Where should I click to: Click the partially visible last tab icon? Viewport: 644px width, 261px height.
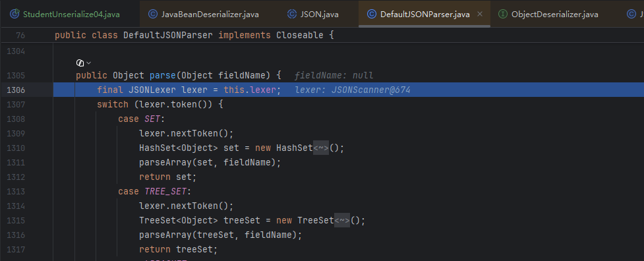(x=632, y=14)
